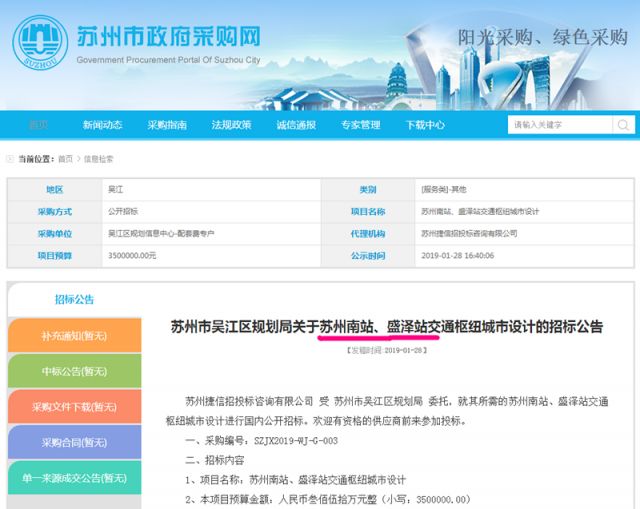
Task: Open the 新闻动态 navigation menu
Action: [102, 125]
